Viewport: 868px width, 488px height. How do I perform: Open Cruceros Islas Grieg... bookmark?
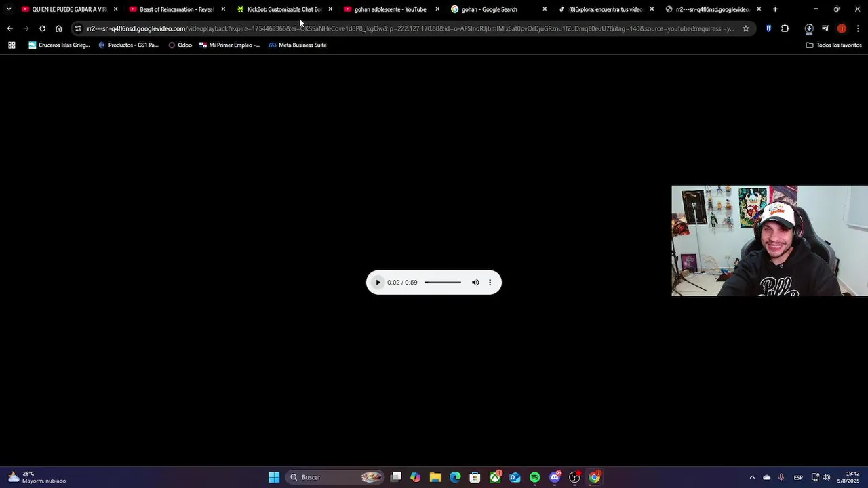click(x=59, y=45)
